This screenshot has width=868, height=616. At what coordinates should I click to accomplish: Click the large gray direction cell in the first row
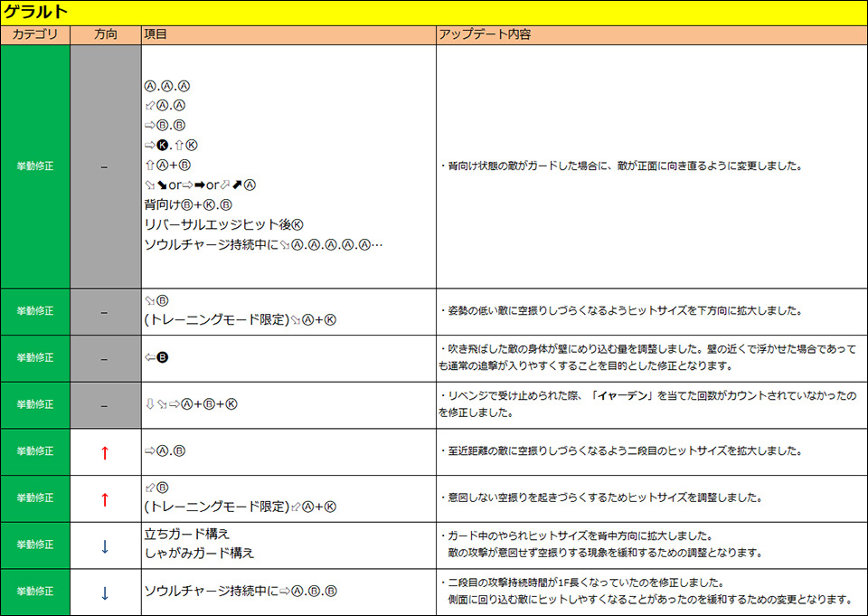tap(105, 166)
